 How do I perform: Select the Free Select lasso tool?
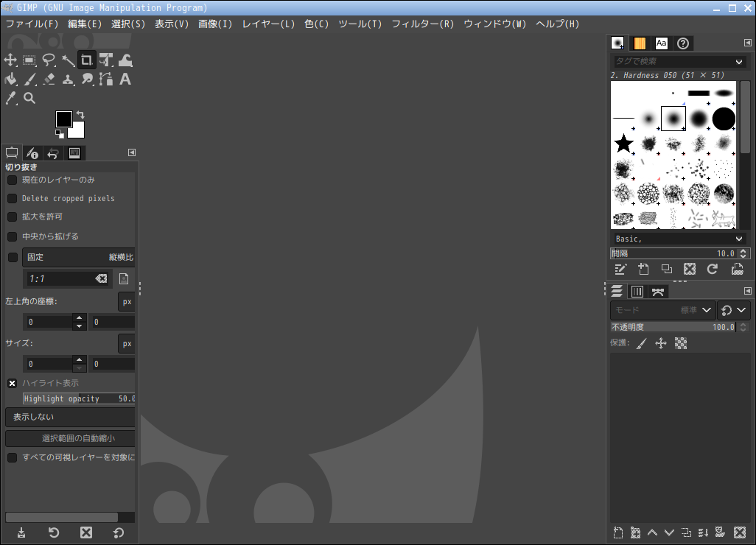point(48,60)
